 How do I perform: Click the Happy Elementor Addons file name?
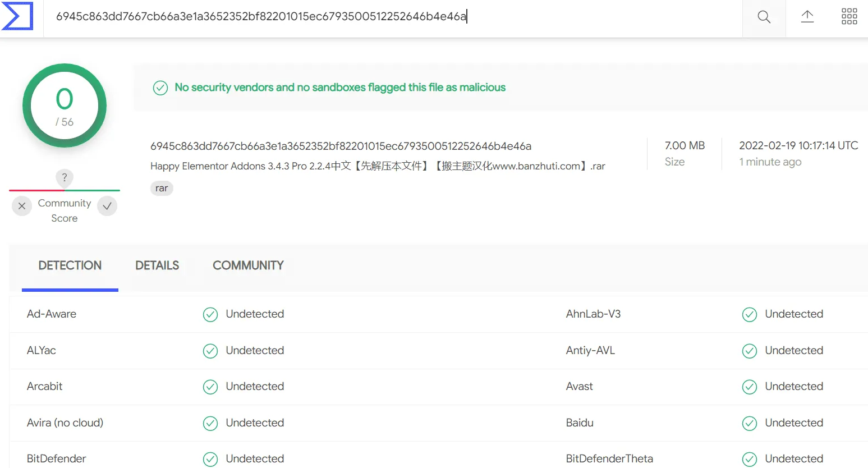coord(378,166)
